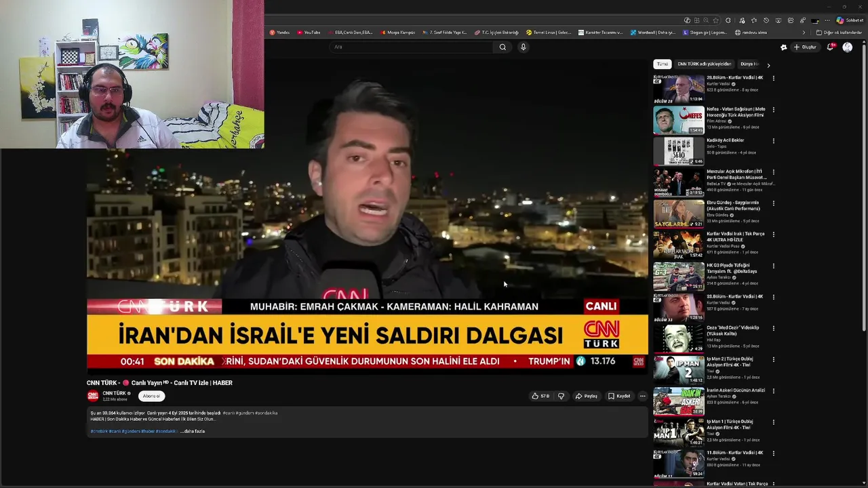Image resolution: width=868 pixels, height=488 pixels.
Task: Open the 'Mevzular Açık Mikrofon' thumbnail
Action: (x=679, y=182)
